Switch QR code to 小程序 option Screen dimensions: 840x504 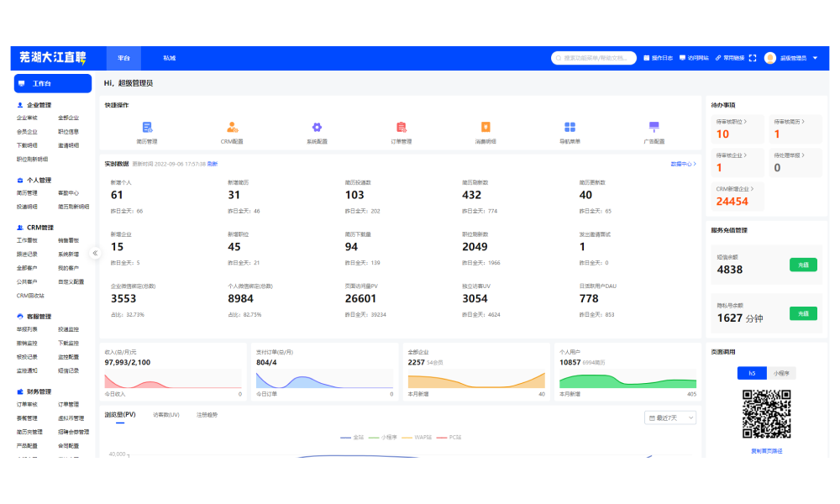click(x=781, y=373)
